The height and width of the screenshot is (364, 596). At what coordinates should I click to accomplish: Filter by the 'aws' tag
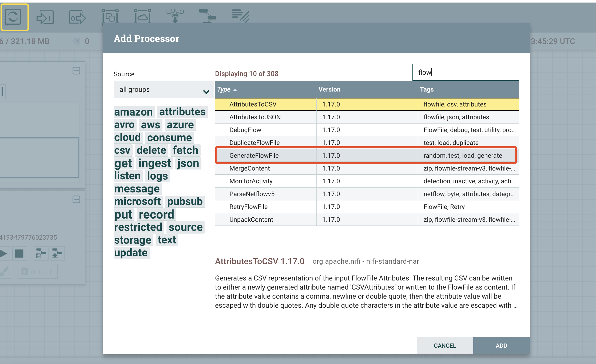tap(151, 125)
